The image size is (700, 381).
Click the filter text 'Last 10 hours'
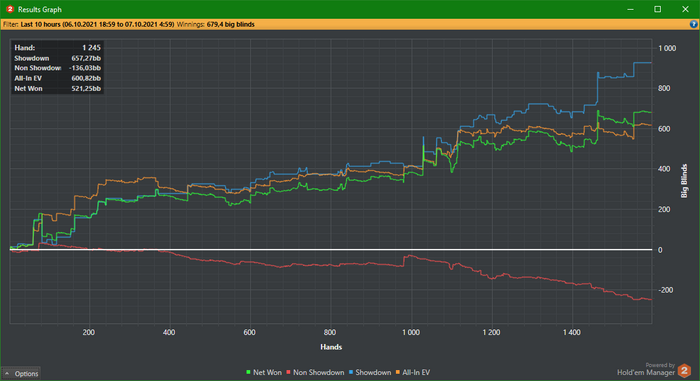[41, 25]
